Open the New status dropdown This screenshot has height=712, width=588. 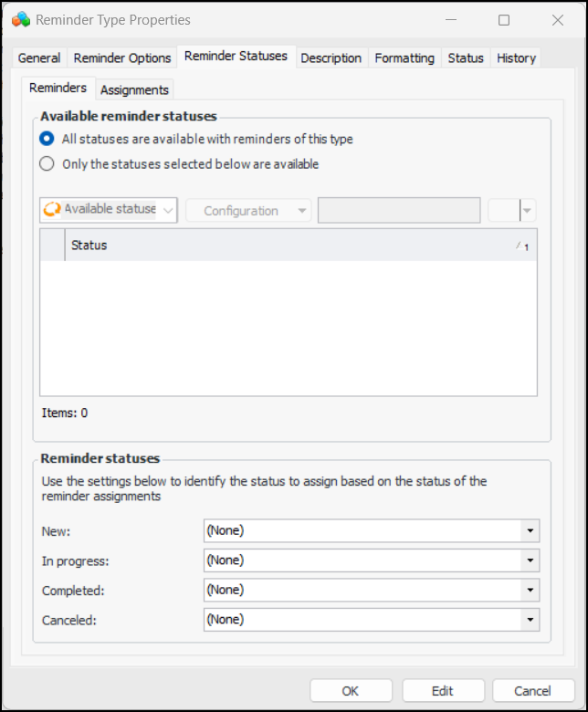530,530
